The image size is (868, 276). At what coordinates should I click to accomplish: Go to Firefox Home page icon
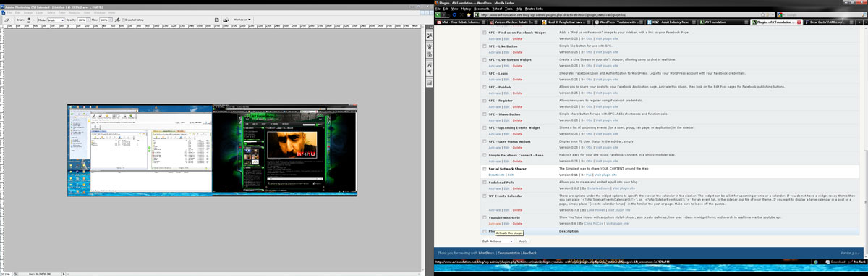point(469,14)
